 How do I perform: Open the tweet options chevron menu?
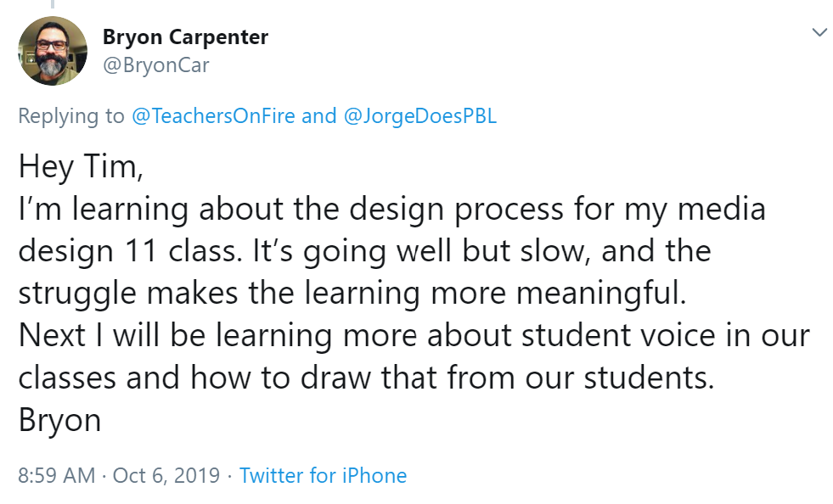point(819,33)
